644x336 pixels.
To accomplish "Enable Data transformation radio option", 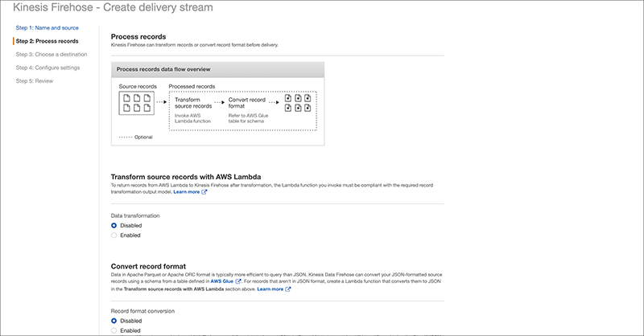I will [x=114, y=236].
